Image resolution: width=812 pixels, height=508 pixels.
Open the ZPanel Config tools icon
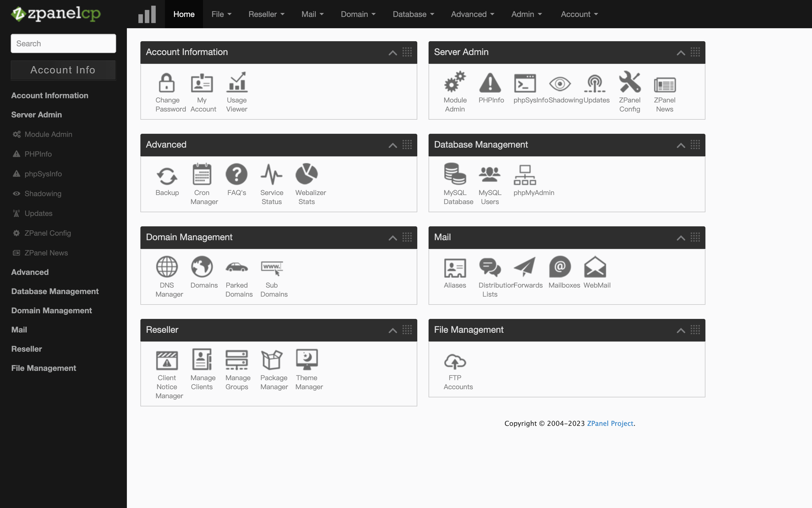point(630,82)
